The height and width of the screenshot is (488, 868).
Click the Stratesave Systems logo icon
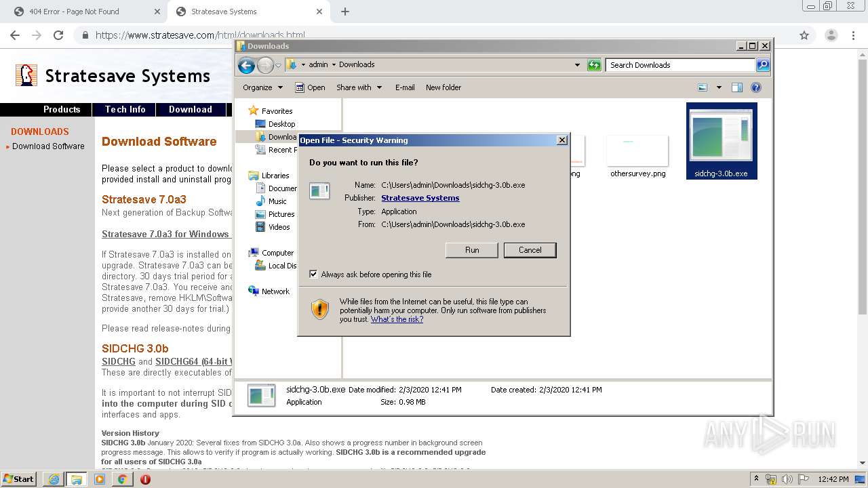pos(26,75)
